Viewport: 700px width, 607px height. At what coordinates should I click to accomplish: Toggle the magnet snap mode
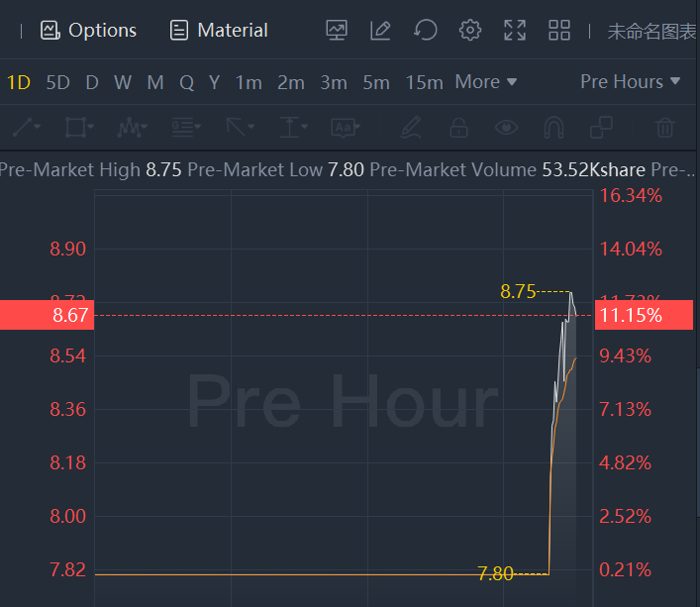[554, 127]
